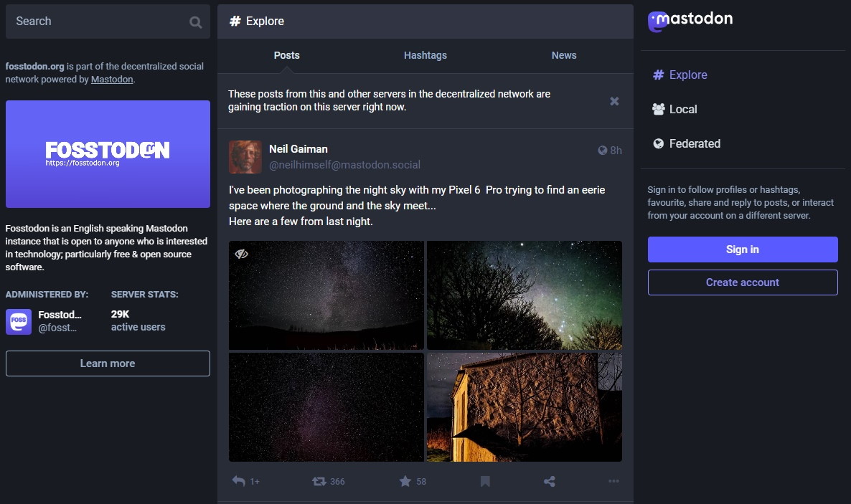Open the stone cottage night photo
The width and height of the screenshot is (851, 504).
[525, 407]
